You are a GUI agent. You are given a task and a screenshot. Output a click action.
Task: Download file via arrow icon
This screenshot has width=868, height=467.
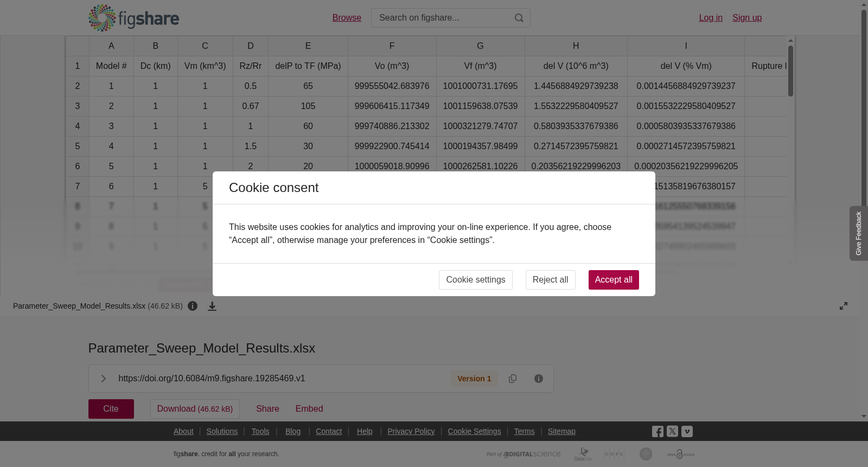pos(212,306)
